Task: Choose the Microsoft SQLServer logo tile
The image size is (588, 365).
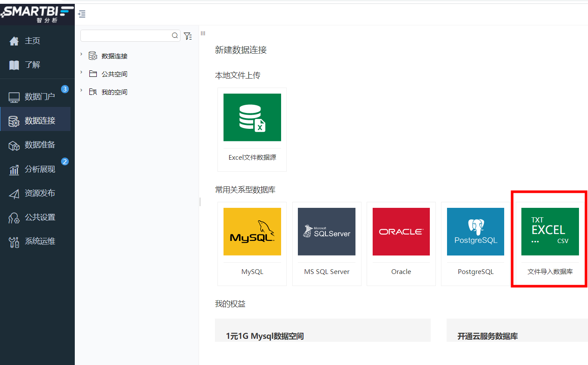Action: pos(327,231)
